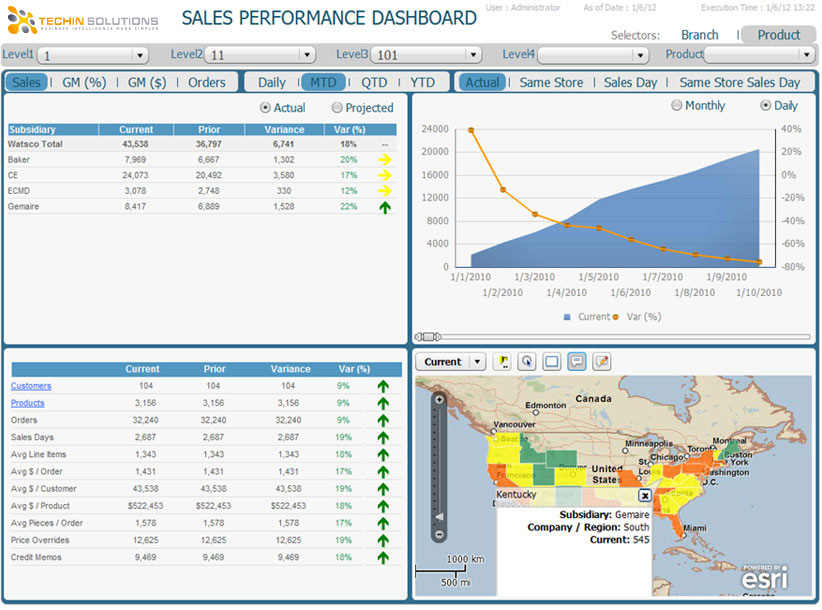The image size is (822, 610).
Task: Switch to the GM (%) tab
Action: pyautogui.click(x=84, y=83)
